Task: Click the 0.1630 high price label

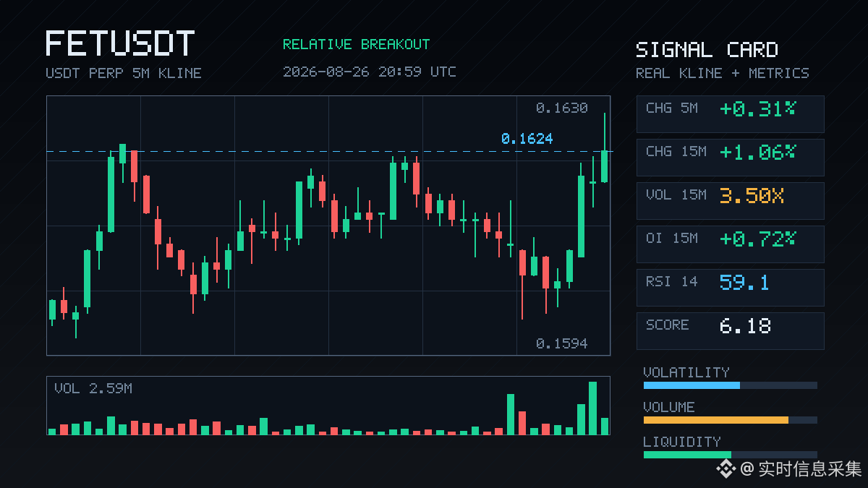Action: (562, 108)
